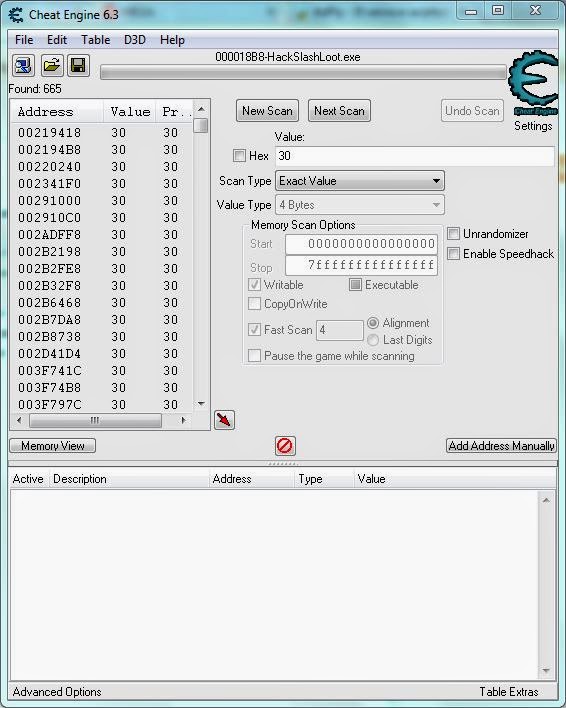Select address 002D41D4 row
566x708 pixels.
pyautogui.click(x=102, y=354)
